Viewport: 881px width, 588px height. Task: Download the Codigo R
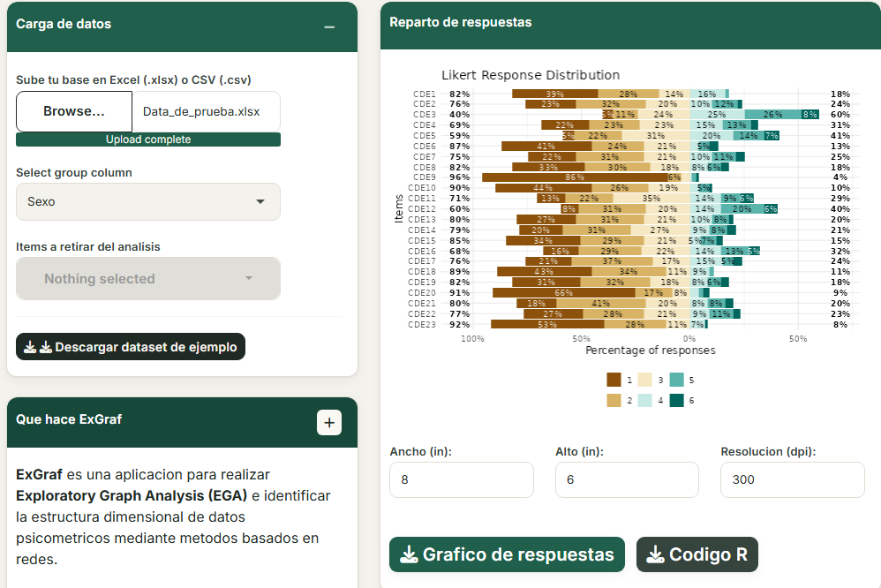[x=697, y=554]
